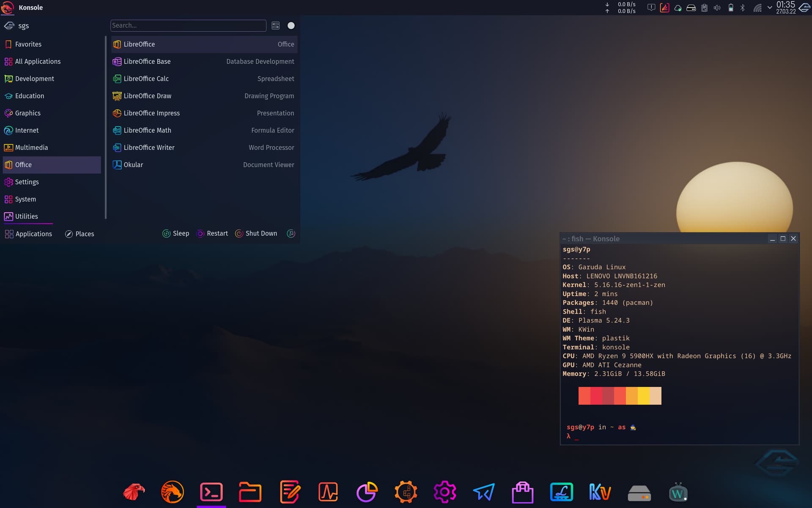
Task: Launch LibreOffice Impress
Action: [204, 113]
